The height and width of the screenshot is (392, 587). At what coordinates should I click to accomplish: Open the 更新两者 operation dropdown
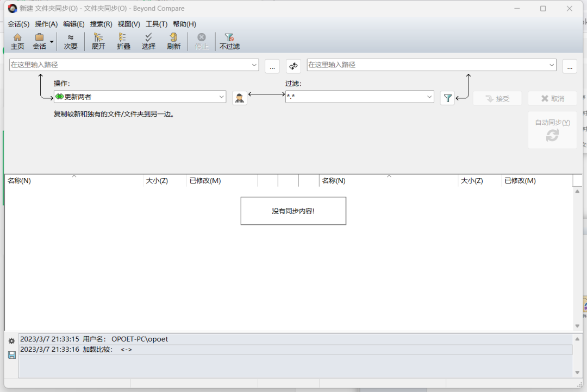tap(140, 97)
